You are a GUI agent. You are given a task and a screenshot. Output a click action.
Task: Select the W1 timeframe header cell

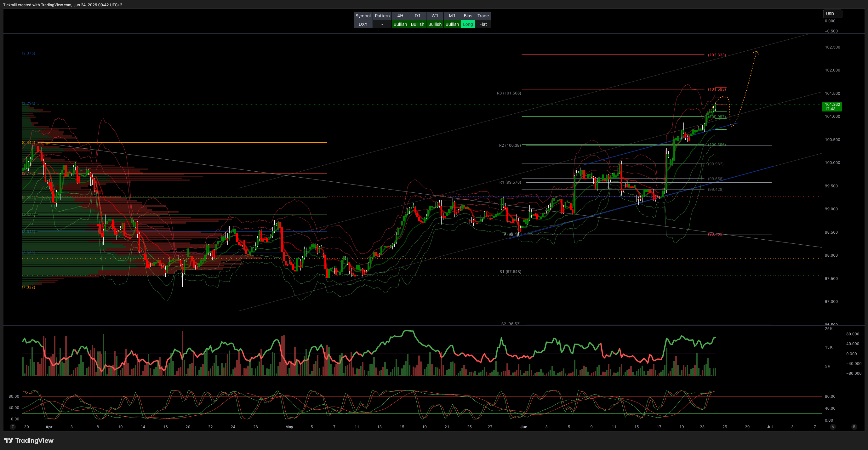[435, 16]
